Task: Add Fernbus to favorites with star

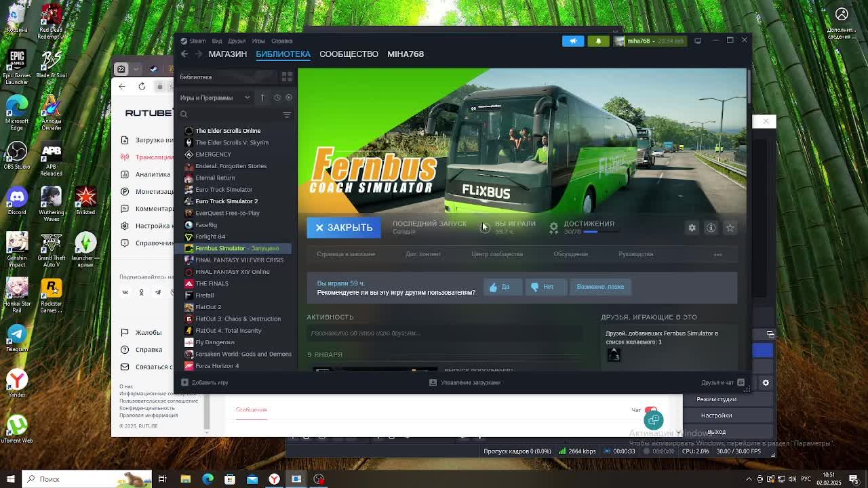Action: click(730, 228)
